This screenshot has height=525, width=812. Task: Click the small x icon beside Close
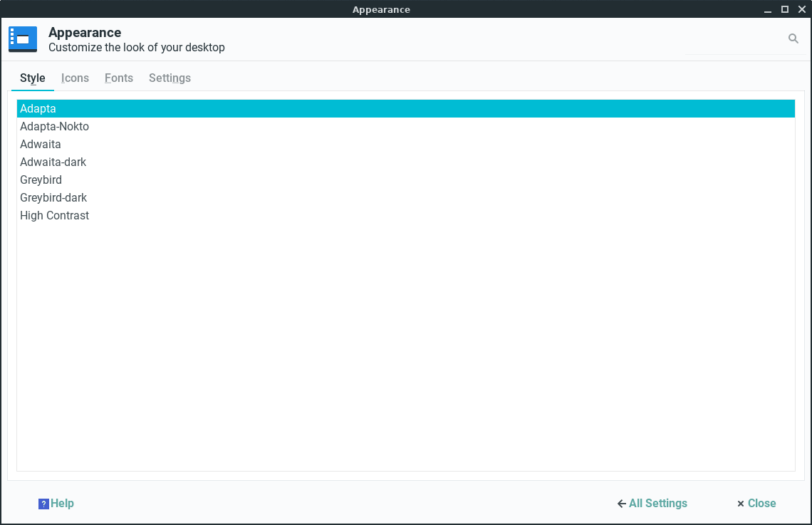[741, 504]
